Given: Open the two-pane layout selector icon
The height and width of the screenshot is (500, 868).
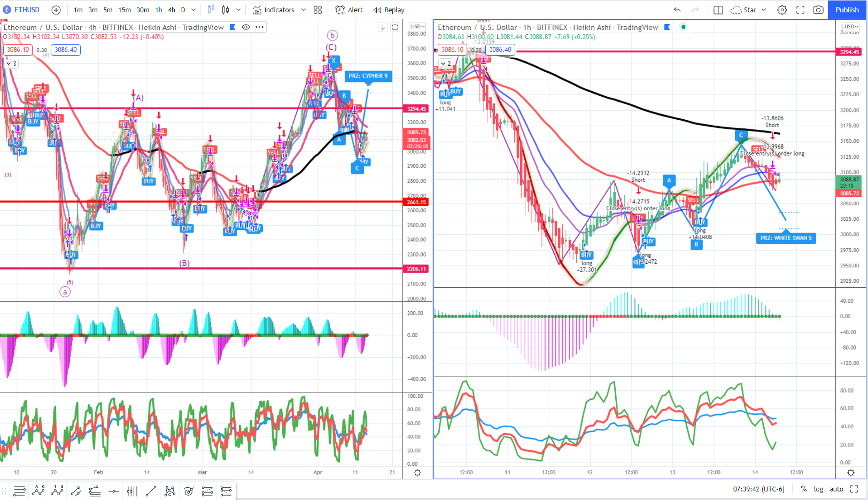Looking at the screenshot, I should [718, 10].
